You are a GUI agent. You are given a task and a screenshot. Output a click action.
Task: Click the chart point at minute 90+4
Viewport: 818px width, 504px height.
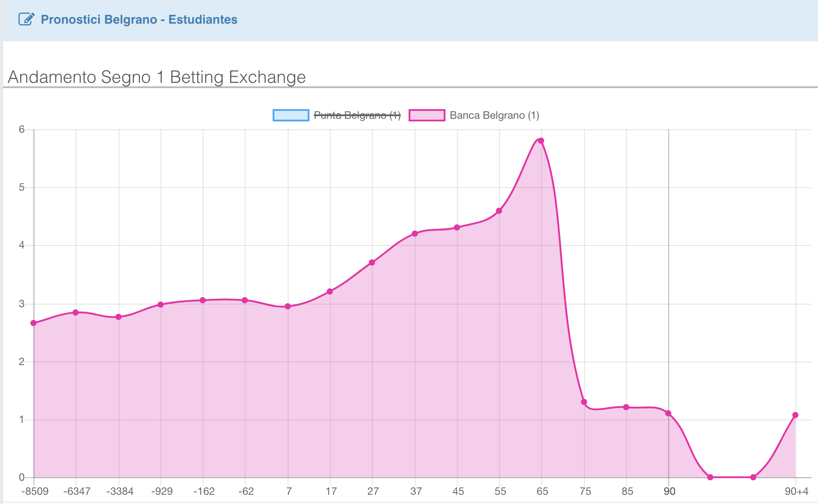795,415
